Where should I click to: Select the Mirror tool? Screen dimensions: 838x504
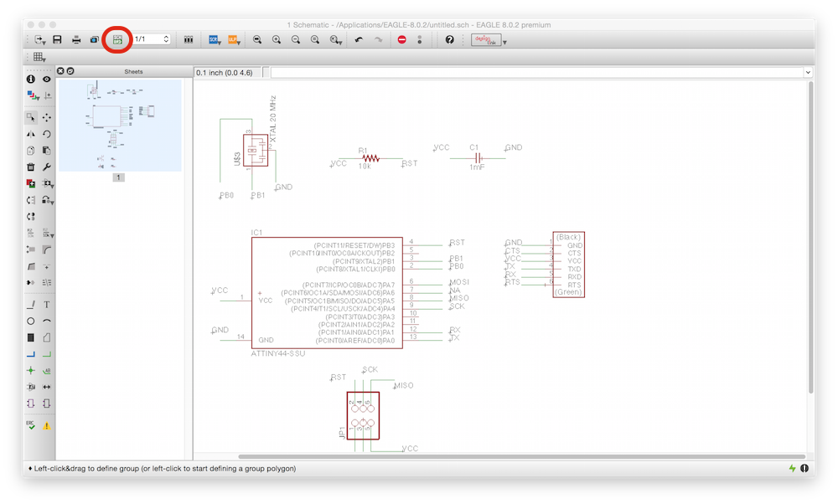point(31,134)
